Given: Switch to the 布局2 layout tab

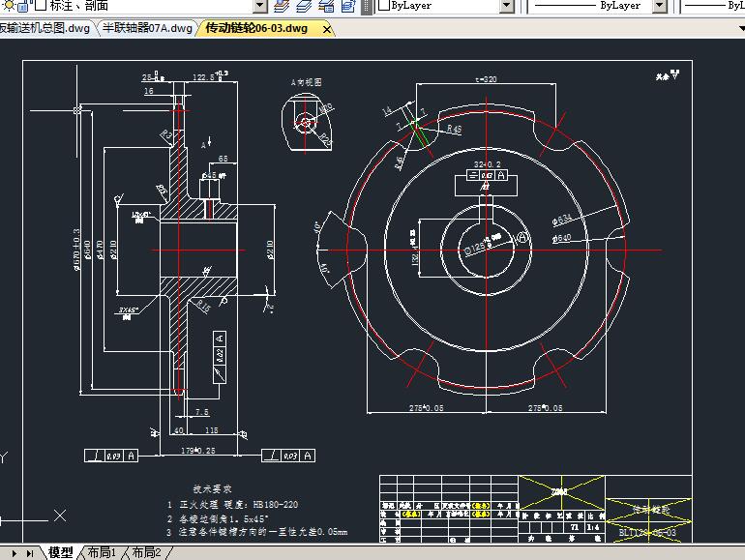Looking at the screenshot, I should click(146, 553).
